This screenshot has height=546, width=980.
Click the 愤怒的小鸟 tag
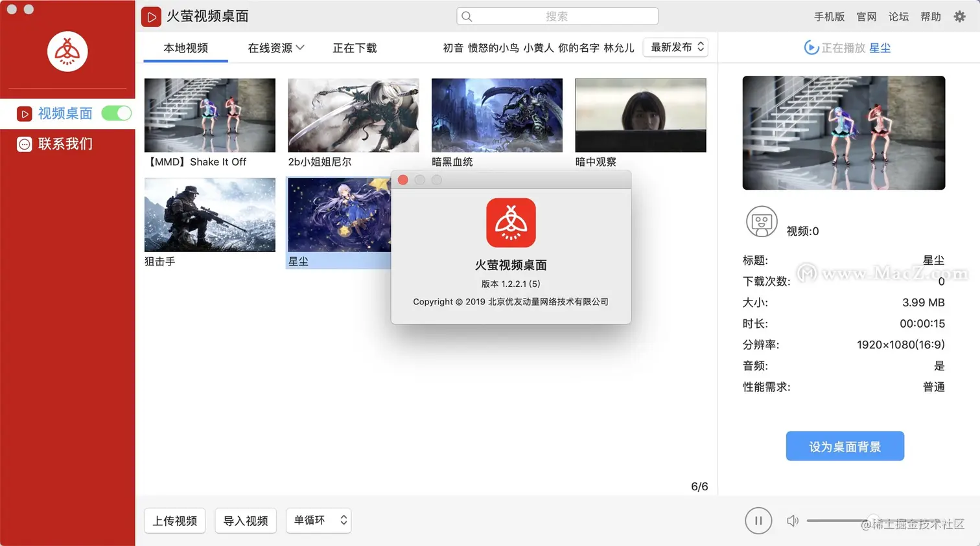point(493,48)
